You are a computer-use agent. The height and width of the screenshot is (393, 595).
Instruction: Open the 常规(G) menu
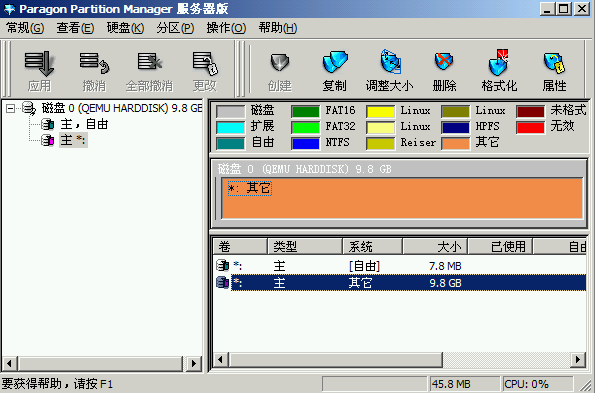point(25,28)
